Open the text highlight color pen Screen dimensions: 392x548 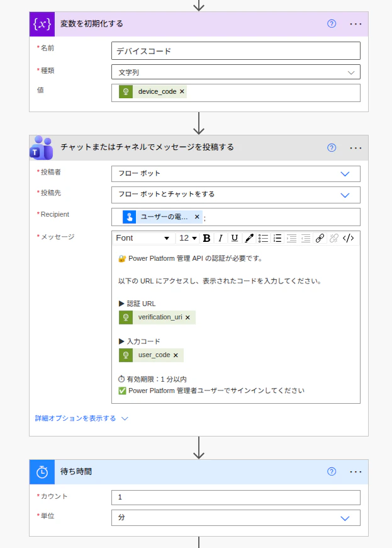click(249, 238)
